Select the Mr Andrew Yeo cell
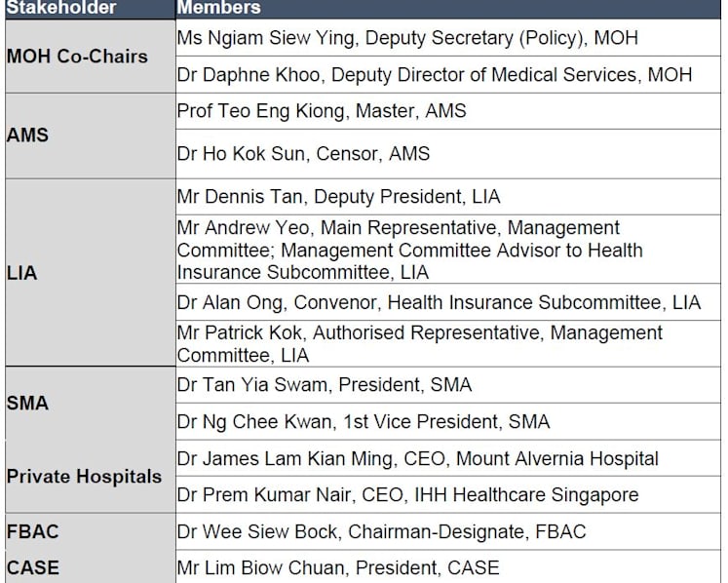728x583 pixels. click(448, 250)
